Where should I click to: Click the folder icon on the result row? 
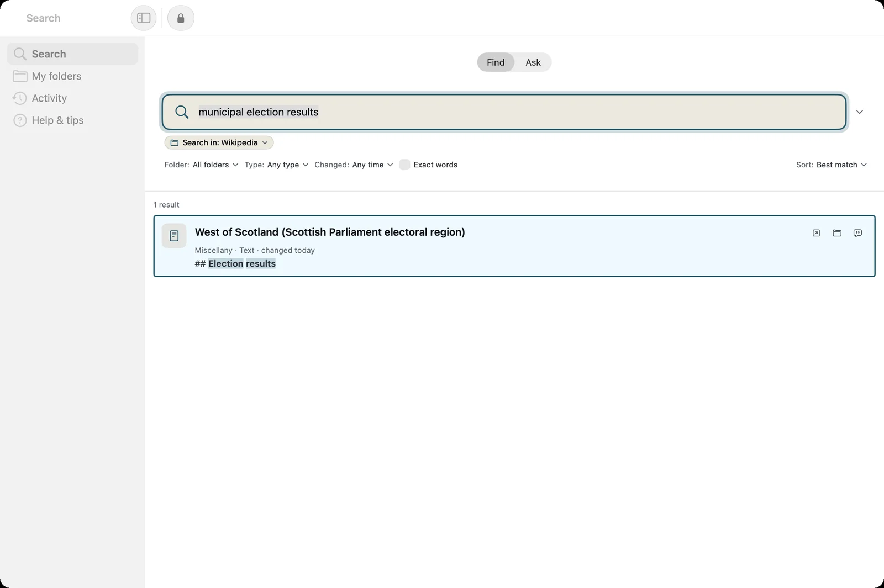point(837,233)
